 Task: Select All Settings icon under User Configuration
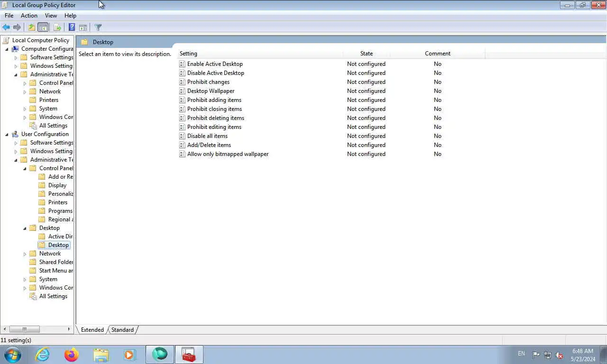pyautogui.click(x=33, y=296)
